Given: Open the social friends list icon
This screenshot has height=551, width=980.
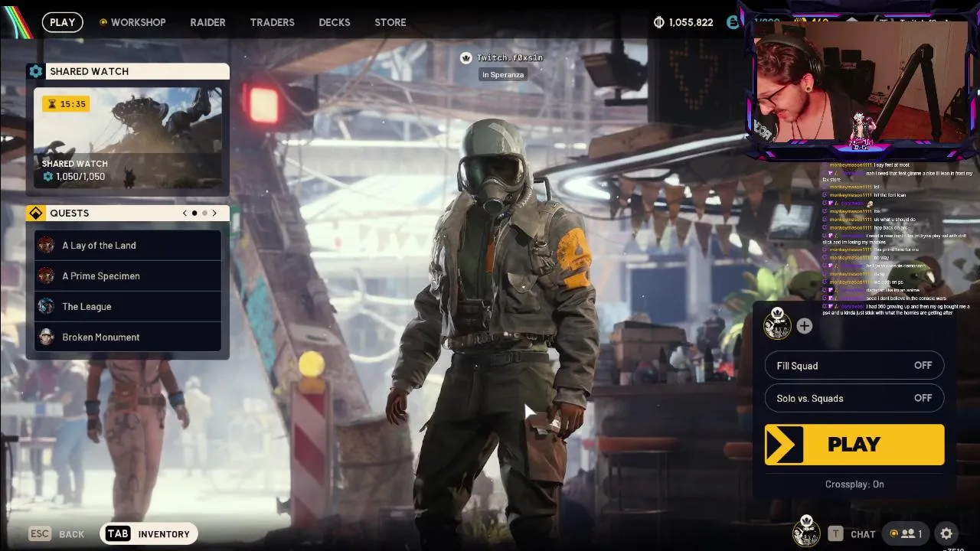Looking at the screenshot, I should click(x=906, y=533).
